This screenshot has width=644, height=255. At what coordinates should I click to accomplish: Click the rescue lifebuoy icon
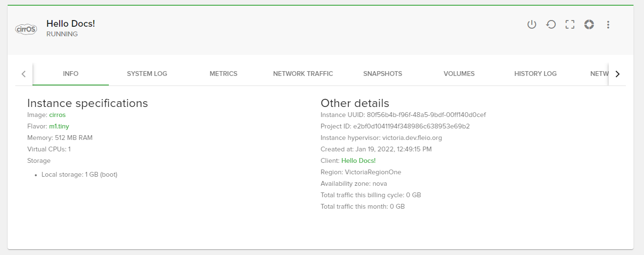point(589,24)
